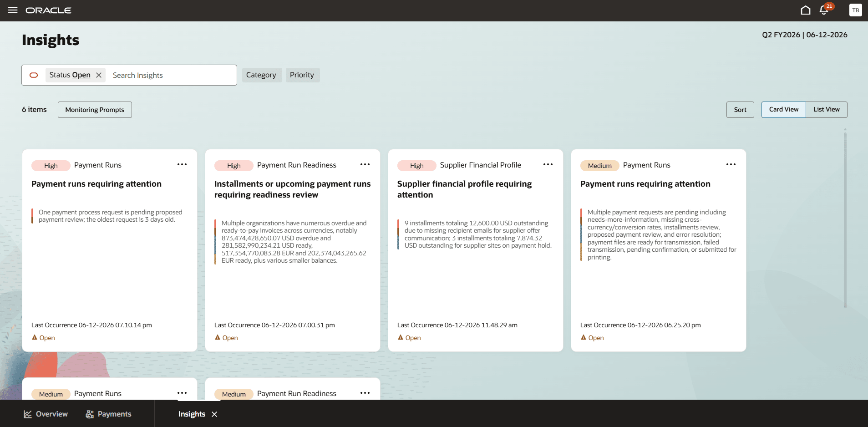868x427 pixels.
Task: Click the '9 installments totaling 12,600.00 USD' summary text
Action: coord(478,234)
